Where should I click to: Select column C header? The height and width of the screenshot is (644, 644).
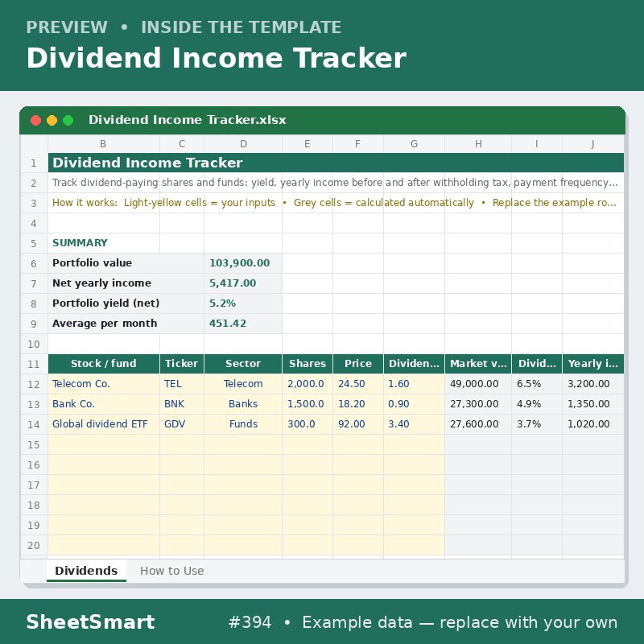182,144
